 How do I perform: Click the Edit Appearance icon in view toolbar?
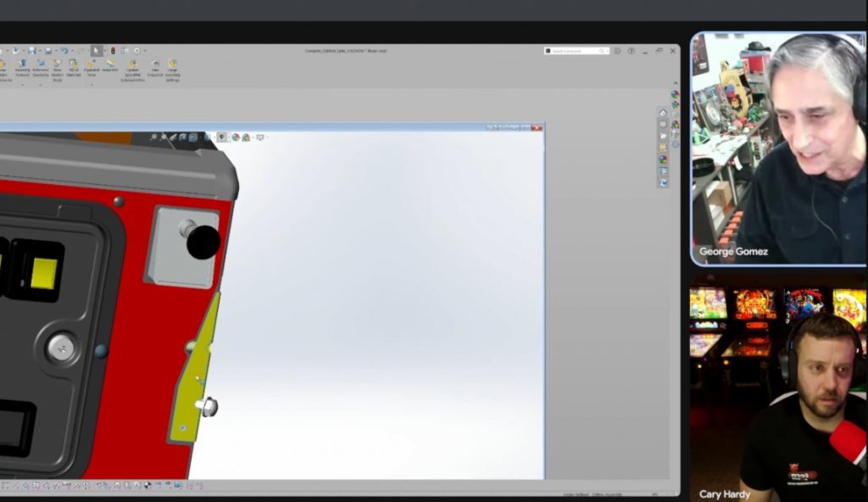click(236, 137)
